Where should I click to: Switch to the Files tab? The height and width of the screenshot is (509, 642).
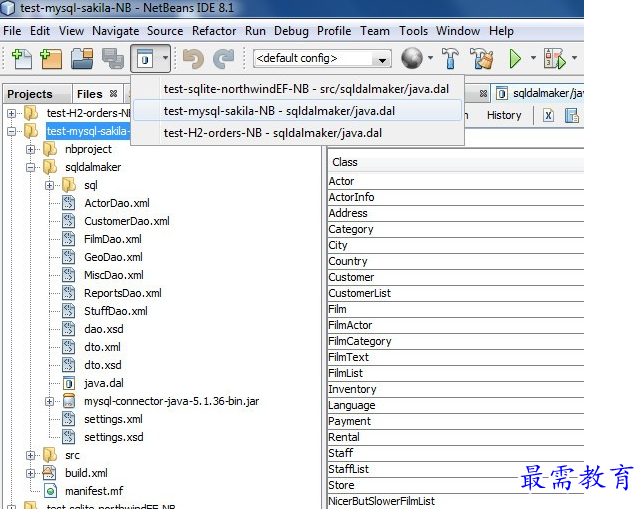pos(90,94)
